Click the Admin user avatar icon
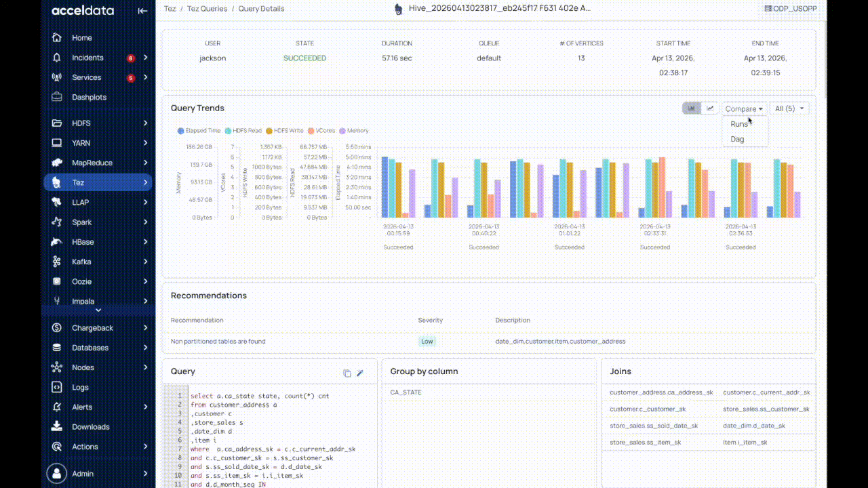This screenshot has height=488, width=868. 57,473
